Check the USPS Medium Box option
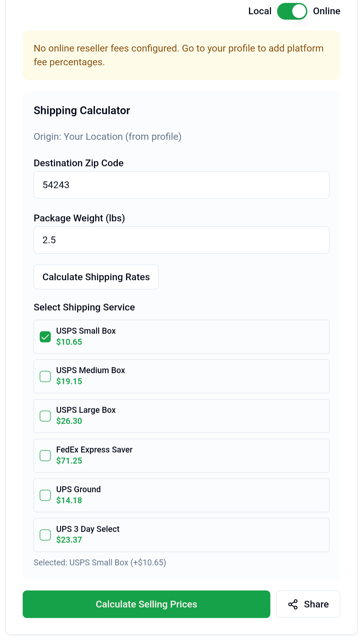This screenshot has height=644, width=363. tap(45, 376)
